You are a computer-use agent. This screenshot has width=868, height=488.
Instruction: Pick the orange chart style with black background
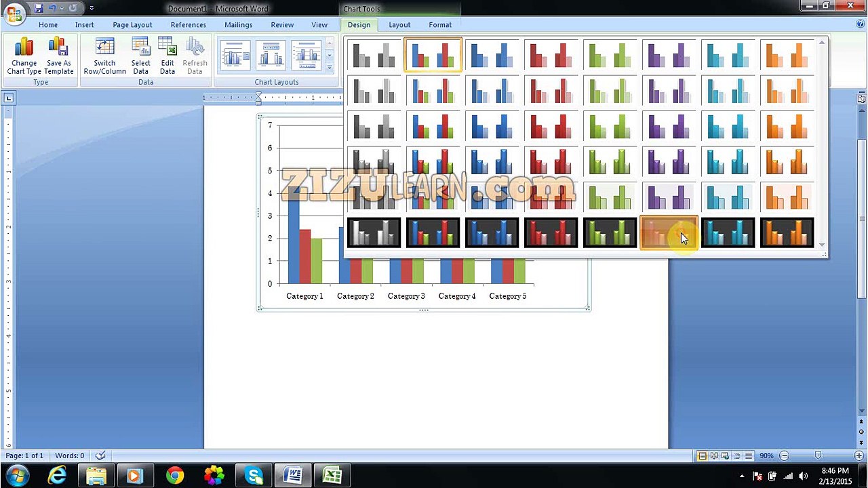(787, 232)
